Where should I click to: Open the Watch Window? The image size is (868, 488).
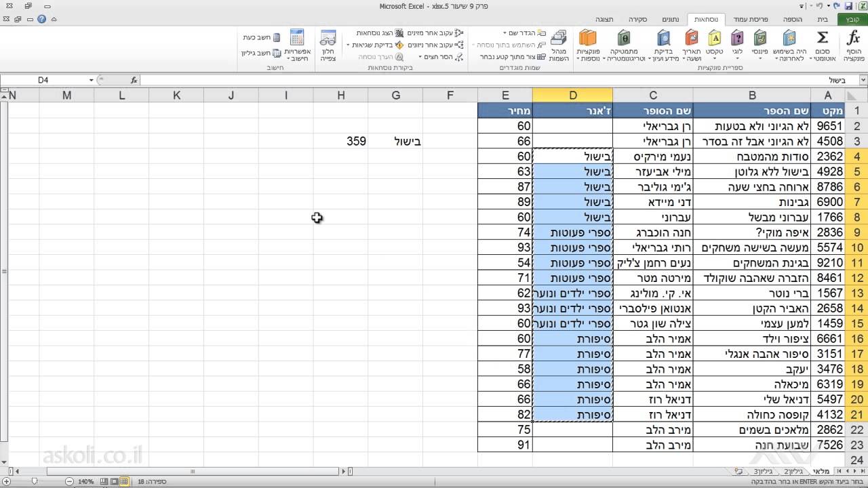[x=328, y=46]
